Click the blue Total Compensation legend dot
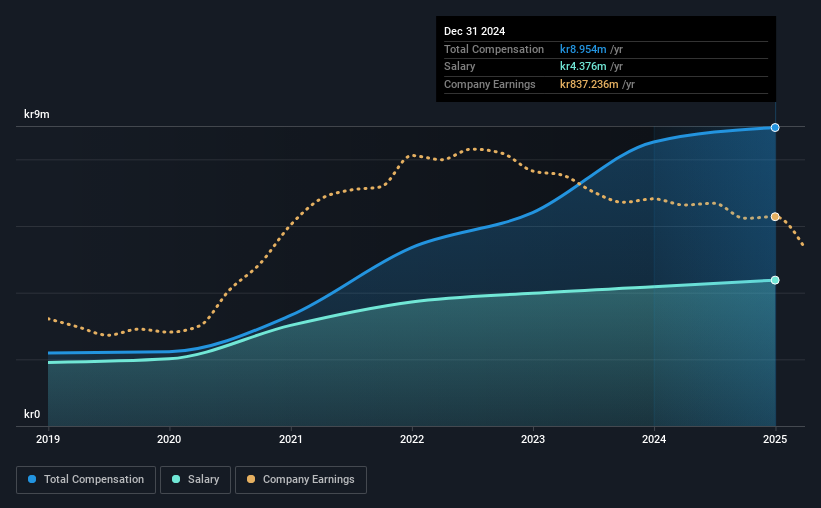 (32, 479)
